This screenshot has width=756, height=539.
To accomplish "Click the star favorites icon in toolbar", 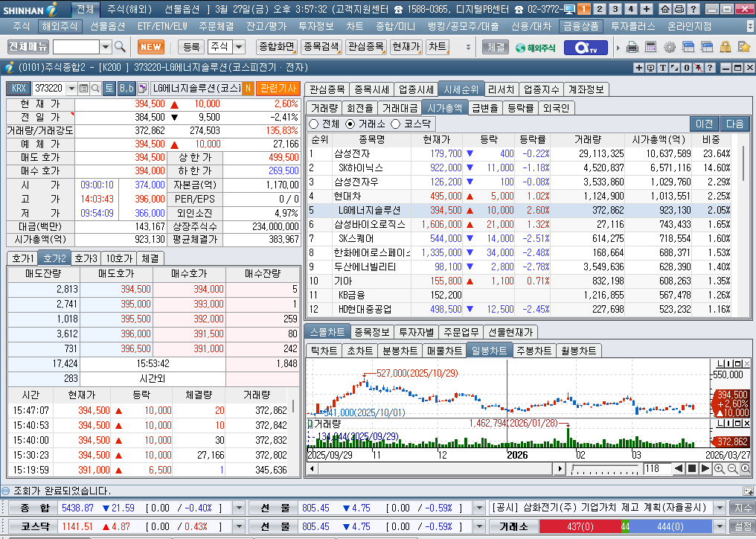I will [744, 47].
